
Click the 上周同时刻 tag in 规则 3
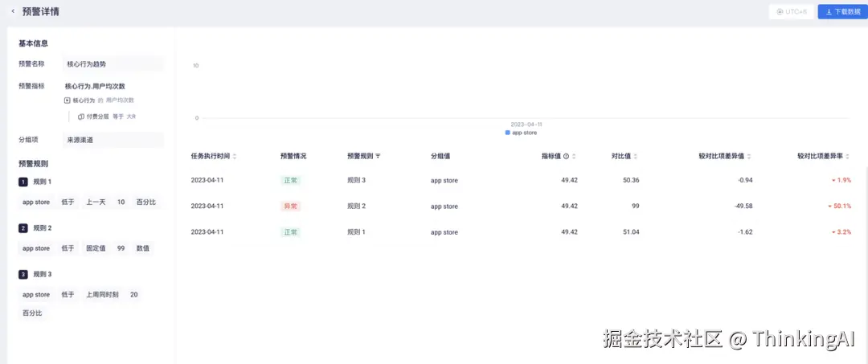pyautogui.click(x=102, y=295)
